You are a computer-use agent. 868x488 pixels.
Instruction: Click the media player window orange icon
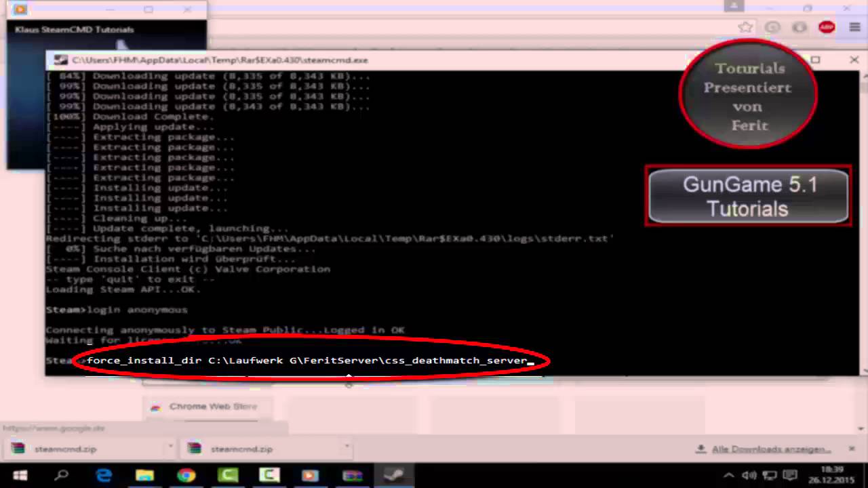20,9
